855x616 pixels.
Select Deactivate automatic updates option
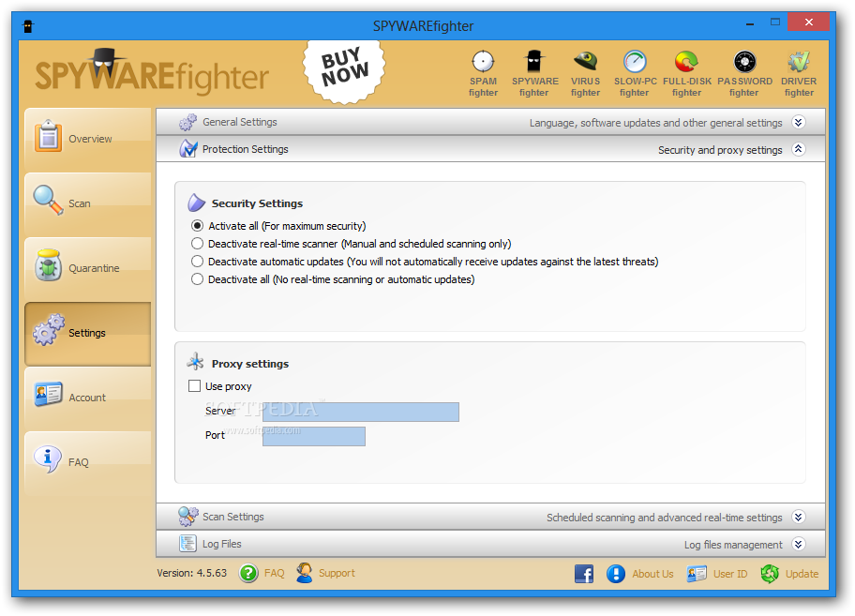point(198,261)
